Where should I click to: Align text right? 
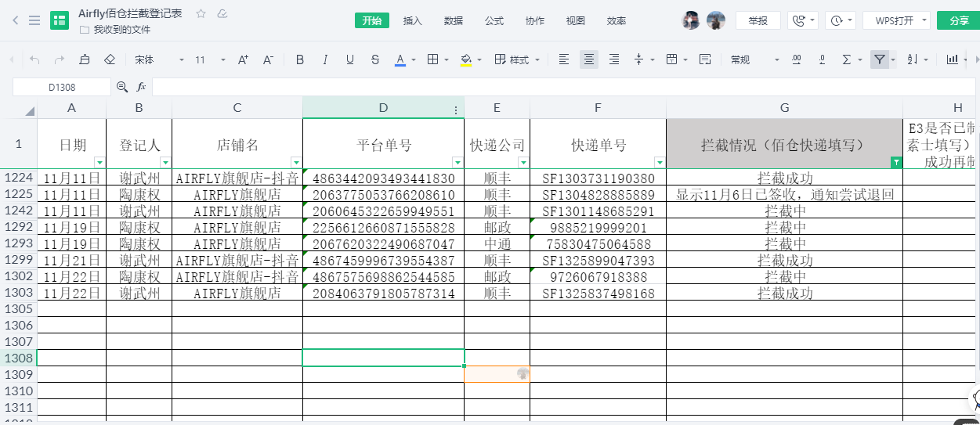(614, 59)
